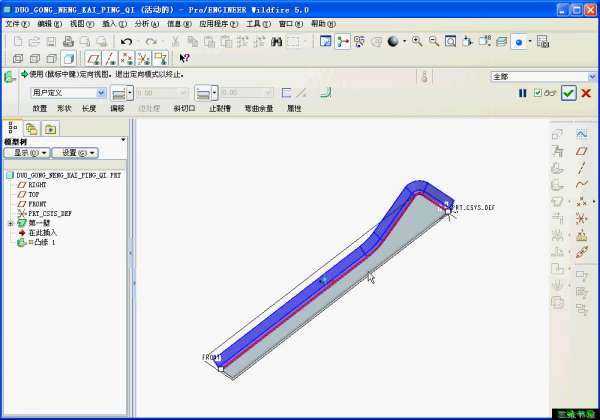Image resolution: width=600 pixels, height=420 pixels.
Task: Click the Undo arrow in the toolbar
Action: 126,42
